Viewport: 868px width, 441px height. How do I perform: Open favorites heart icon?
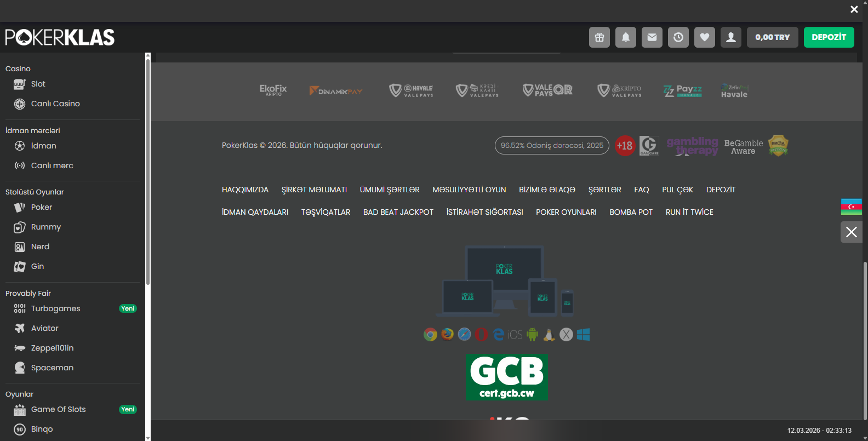[704, 37]
